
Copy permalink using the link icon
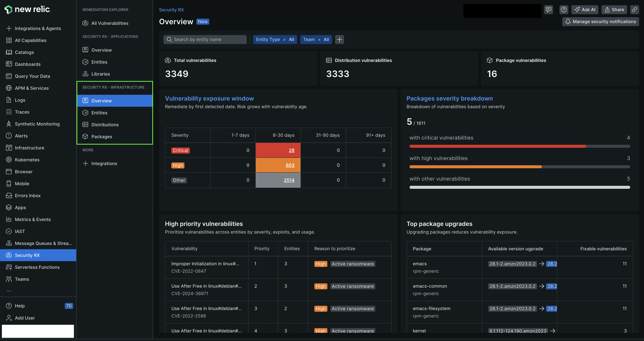point(634,10)
